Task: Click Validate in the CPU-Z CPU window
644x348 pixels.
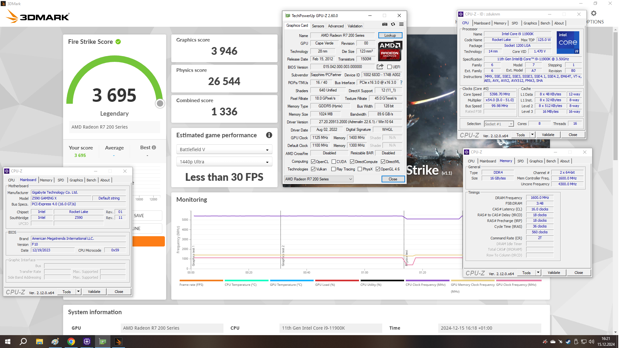Action: 548,135
